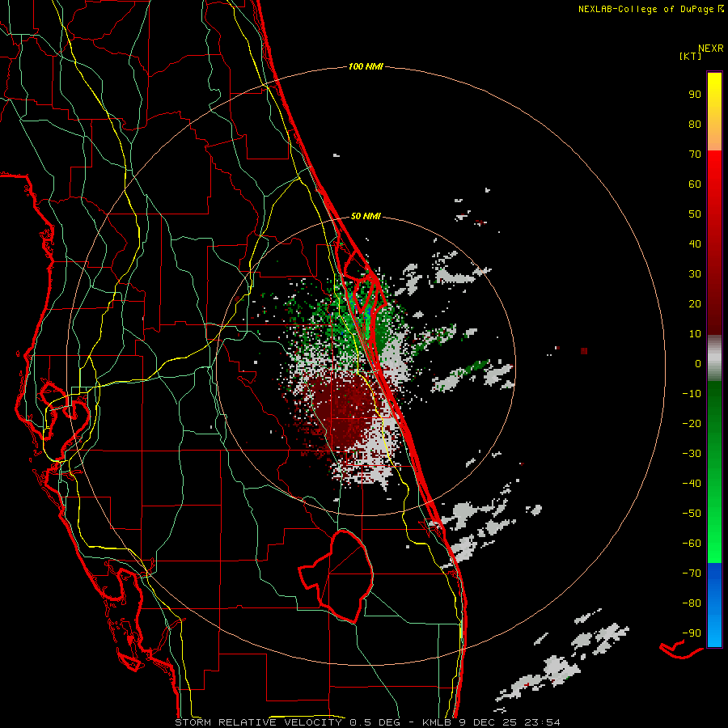Click the -50 value on the velocity scale
728x728 pixels.
coord(692,514)
